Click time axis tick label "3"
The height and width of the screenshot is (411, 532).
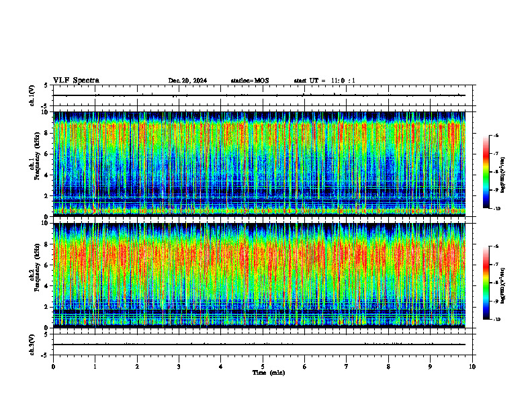coord(179,367)
